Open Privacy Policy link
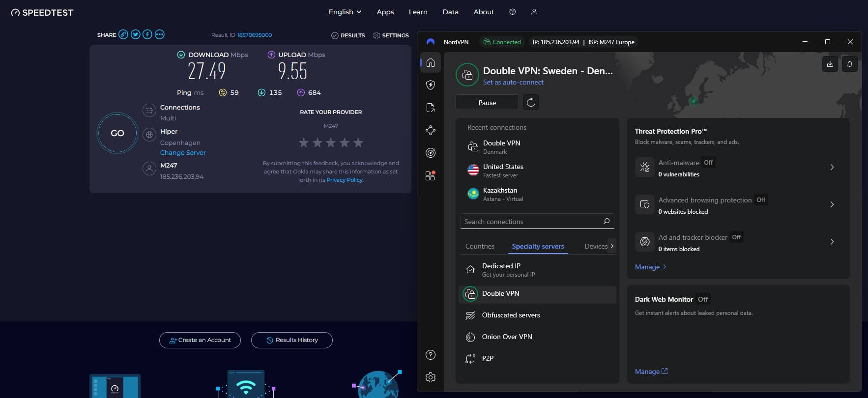This screenshot has width=868, height=398. pos(344,180)
